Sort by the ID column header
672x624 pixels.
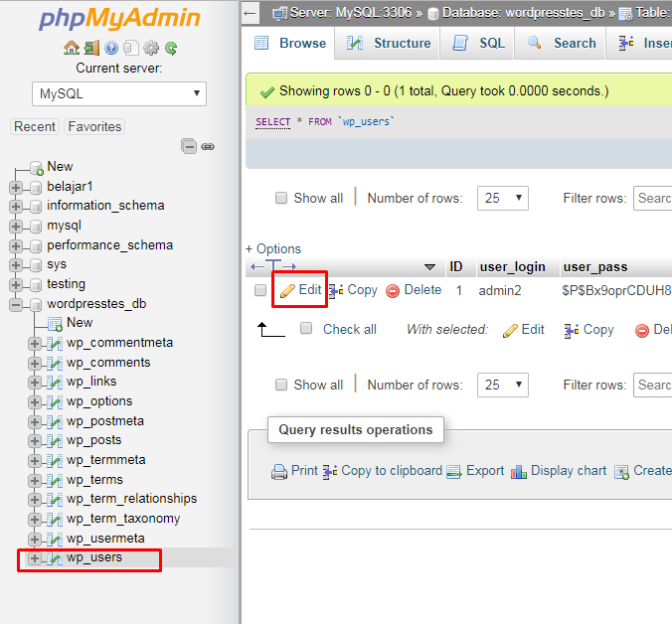pyautogui.click(x=456, y=267)
